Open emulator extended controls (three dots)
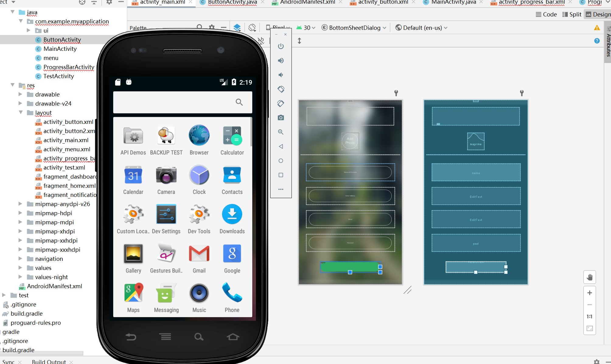611x364 pixels. 281,189
